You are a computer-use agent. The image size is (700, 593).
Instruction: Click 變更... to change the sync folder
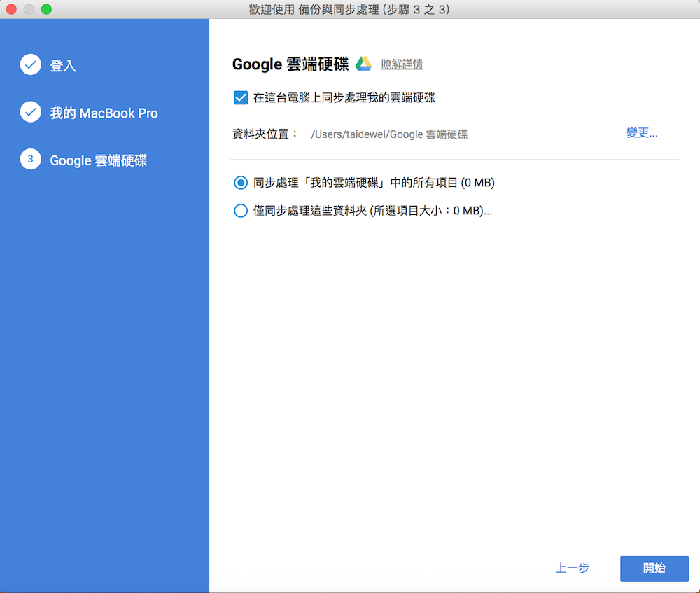(641, 134)
